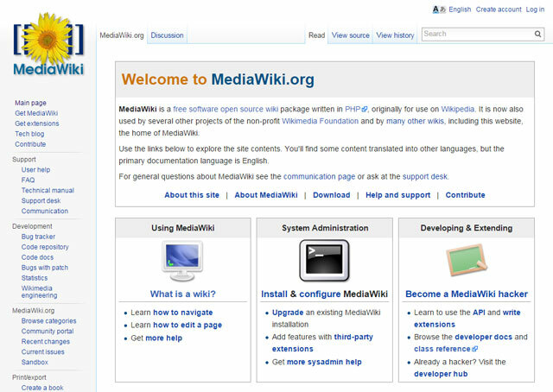The height and width of the screenshot is (392, 553).
Task: Click 'free software' link in intro
Action: click(x=194, y=110)
